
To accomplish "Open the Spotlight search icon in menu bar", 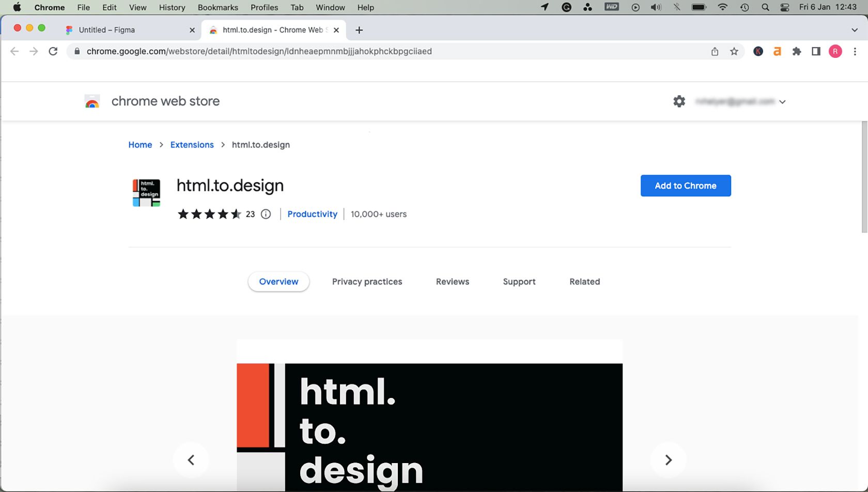I will [766, 7].
